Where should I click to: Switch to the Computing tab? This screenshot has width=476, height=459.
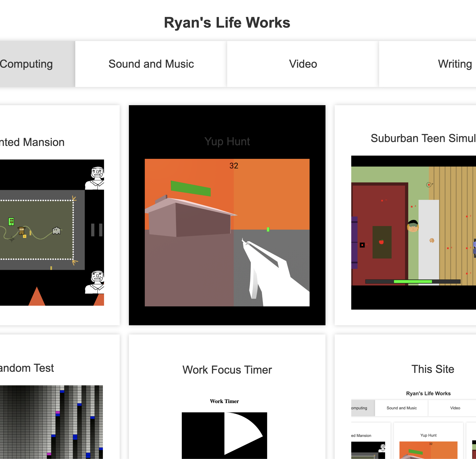tap(37, 64)
